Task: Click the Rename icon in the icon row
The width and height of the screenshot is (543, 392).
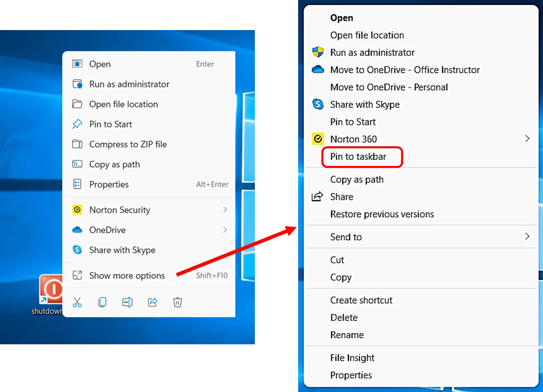Action: pos(127,302)
